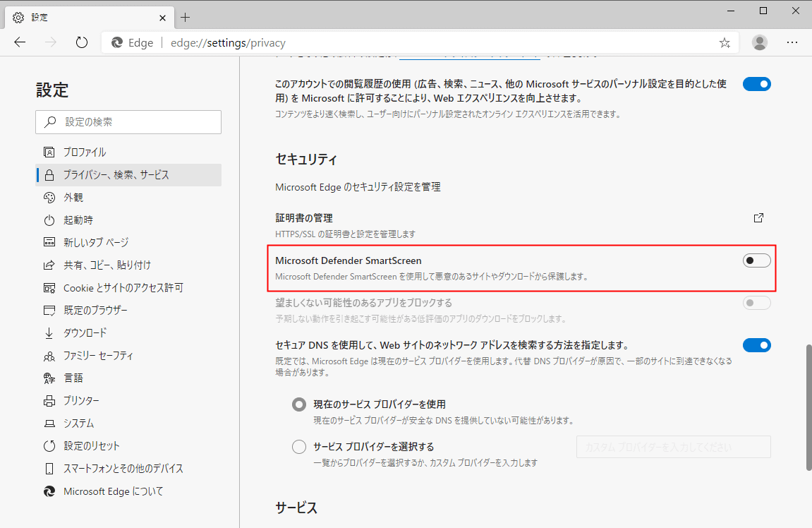Maximize the Edge window
812x528 pixels.
point(763,11)
